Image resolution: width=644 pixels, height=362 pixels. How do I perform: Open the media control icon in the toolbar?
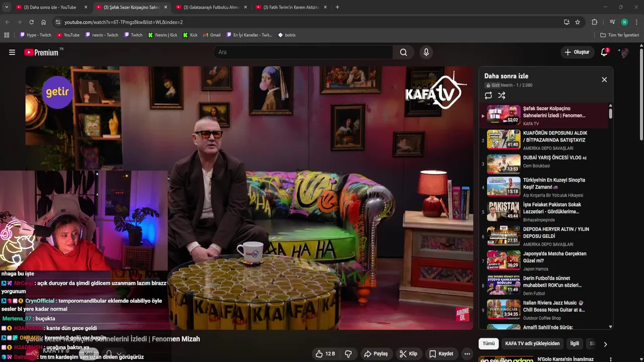pyautogui.click(x=612, y=22)
